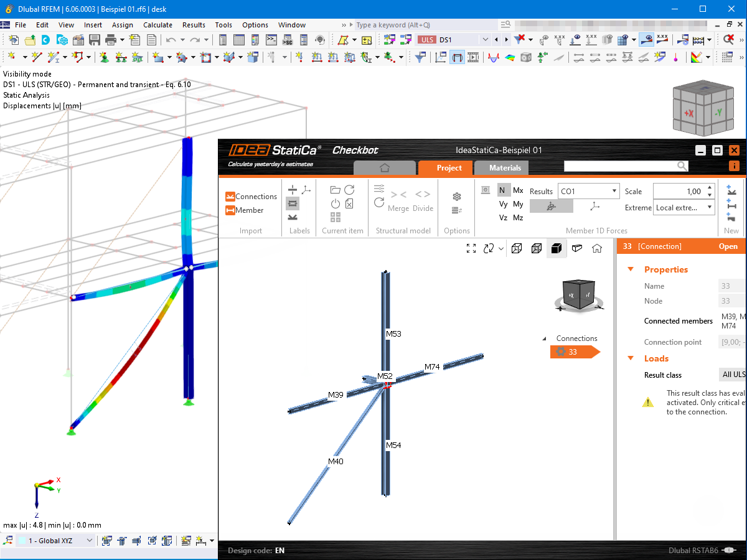Click Checkbot open folder icon in Current item
The height and width of the screenshot is (560, 747).
point(336,190)
